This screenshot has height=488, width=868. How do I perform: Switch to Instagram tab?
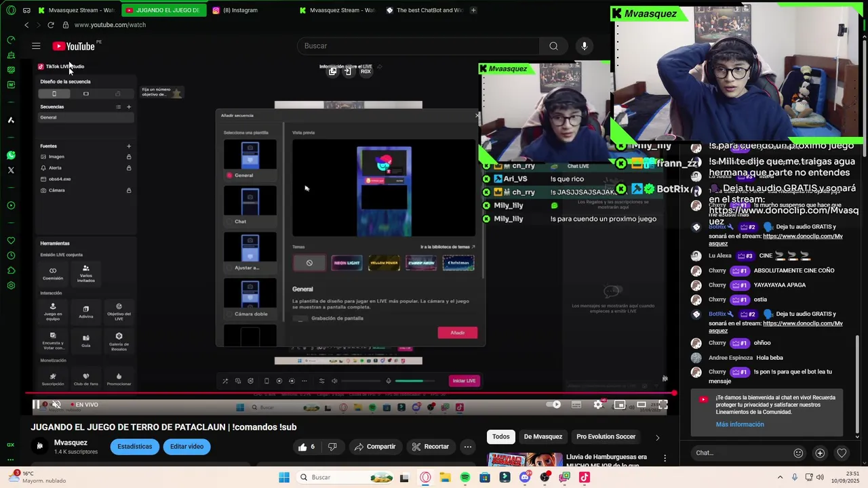pyautogui.click(x=241, y=10)
